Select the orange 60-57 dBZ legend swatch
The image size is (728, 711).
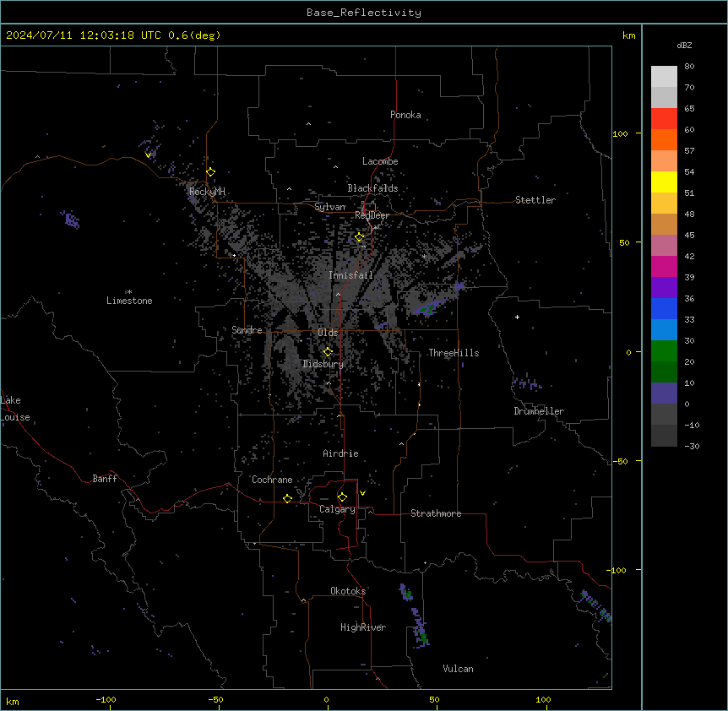click(x=664, y=139)
